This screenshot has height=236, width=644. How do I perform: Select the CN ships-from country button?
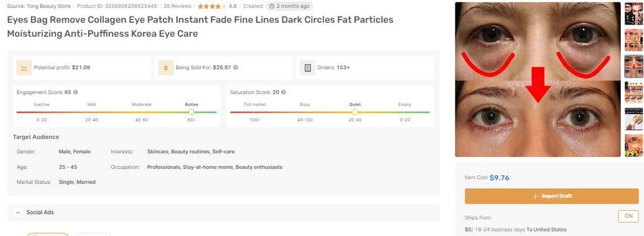[x=628, y=216]
